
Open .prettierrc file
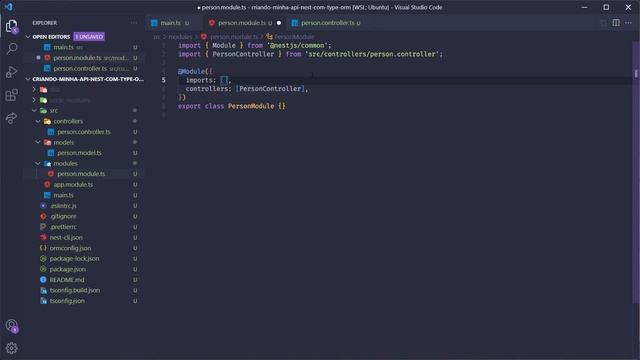[83, 227]
